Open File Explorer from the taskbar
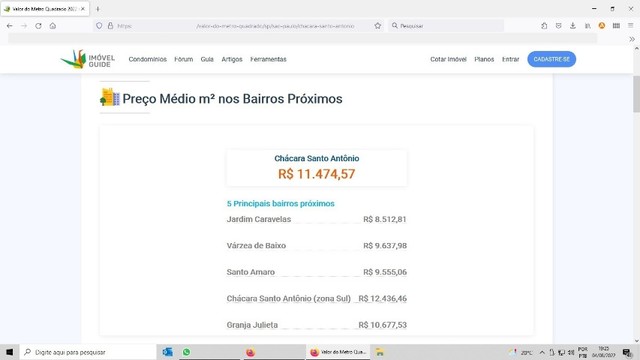The image size is (640, 360). pyautogui.click(x=380, y=352)
